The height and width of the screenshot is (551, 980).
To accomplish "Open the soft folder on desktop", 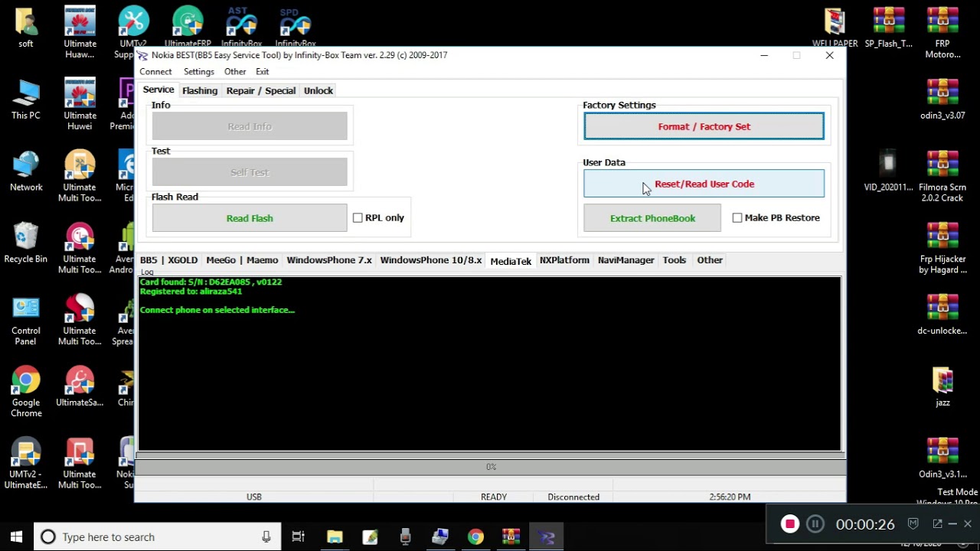I will point(26,28).
